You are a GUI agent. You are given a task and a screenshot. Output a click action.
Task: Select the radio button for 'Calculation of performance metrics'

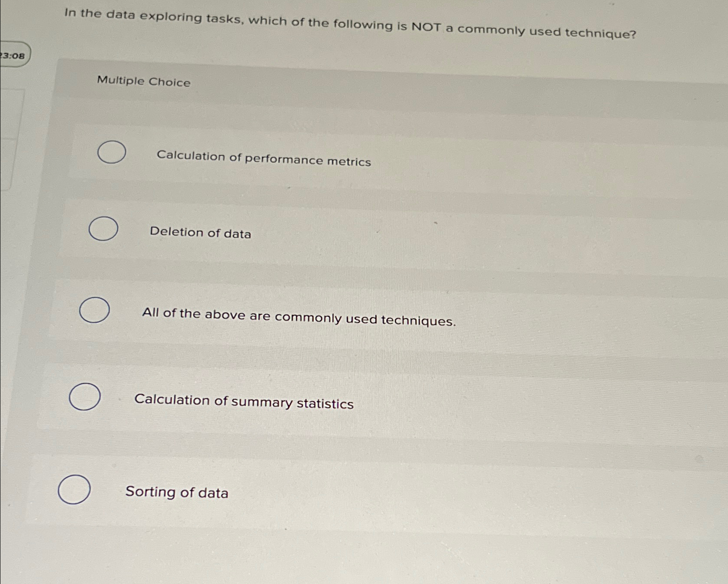pyautogui.click(x=111, y=152)
